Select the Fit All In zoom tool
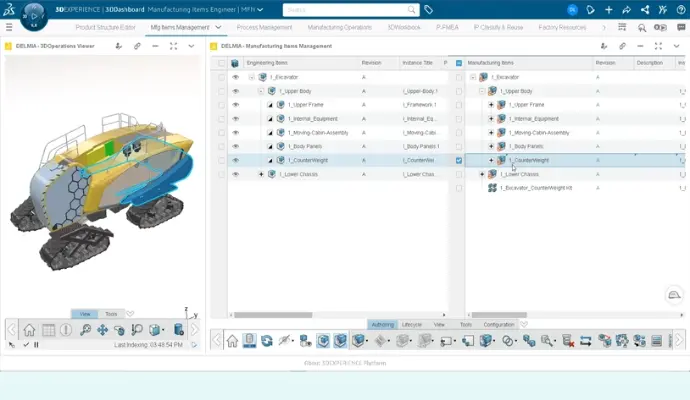The height and width of the screenshot is (400, 690). (x=85, y=330)
